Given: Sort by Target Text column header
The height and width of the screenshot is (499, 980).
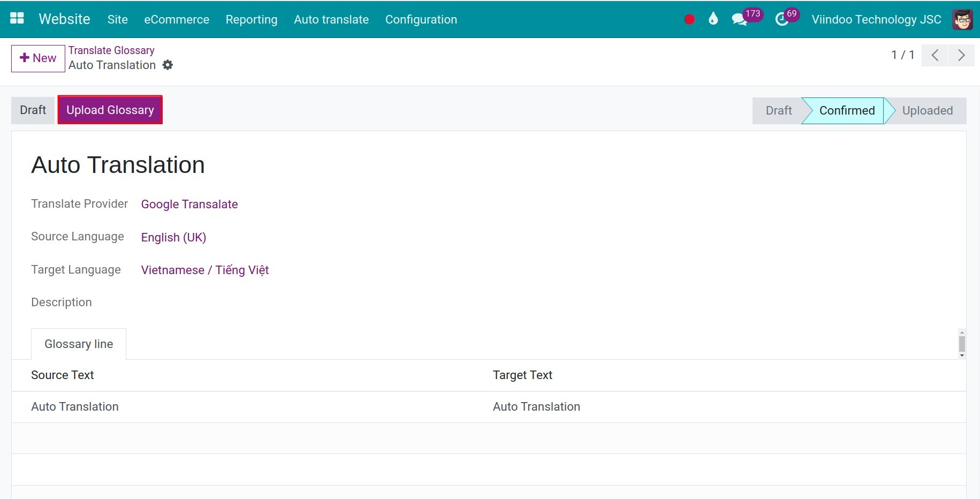Looking at the screenshot, I should (x=522, y=375).
